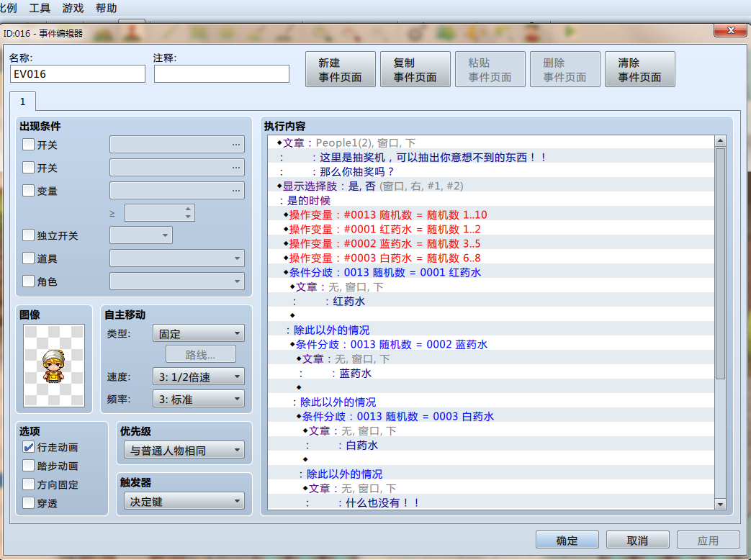Viewport: 751px width, 560px height.
Task: Select the message text line 蓝药水
Action: [x=491, y=373]
